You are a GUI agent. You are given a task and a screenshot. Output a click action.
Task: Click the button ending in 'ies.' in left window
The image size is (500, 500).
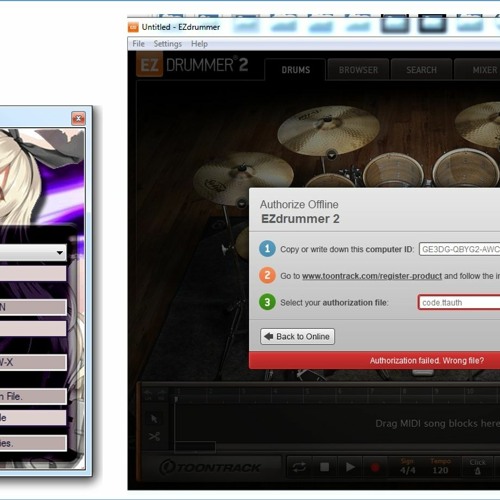[33, 443]
